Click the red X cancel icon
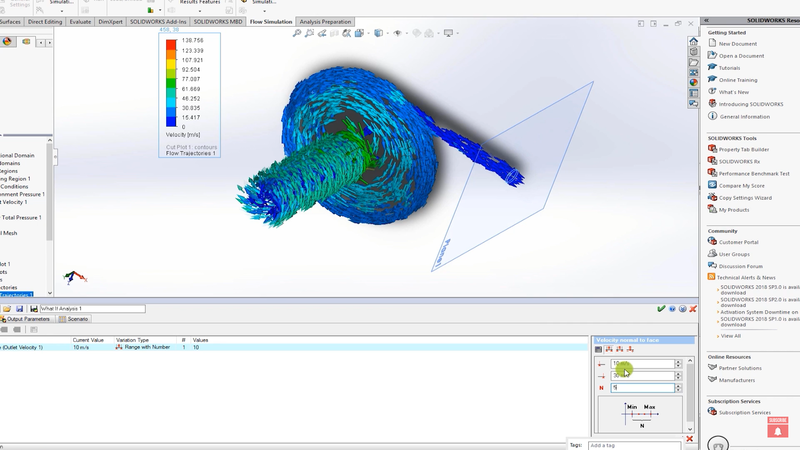800x450 pixels. click(x=693, y=309)
